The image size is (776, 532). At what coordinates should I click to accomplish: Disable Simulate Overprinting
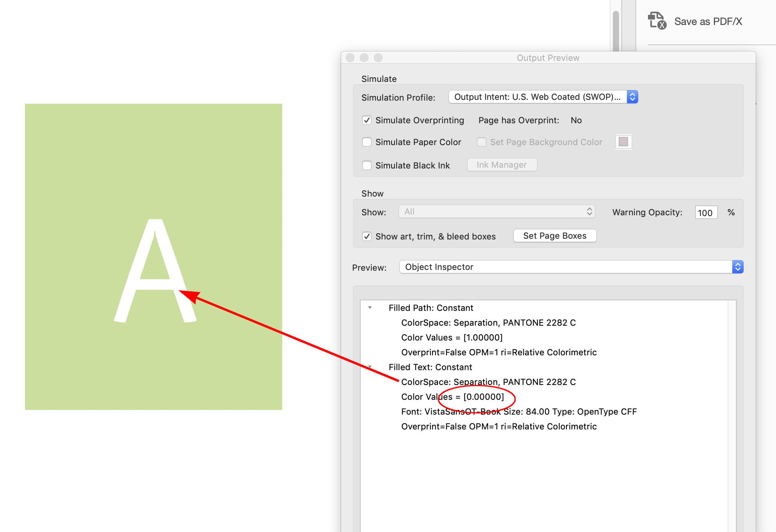coord(367,120)
